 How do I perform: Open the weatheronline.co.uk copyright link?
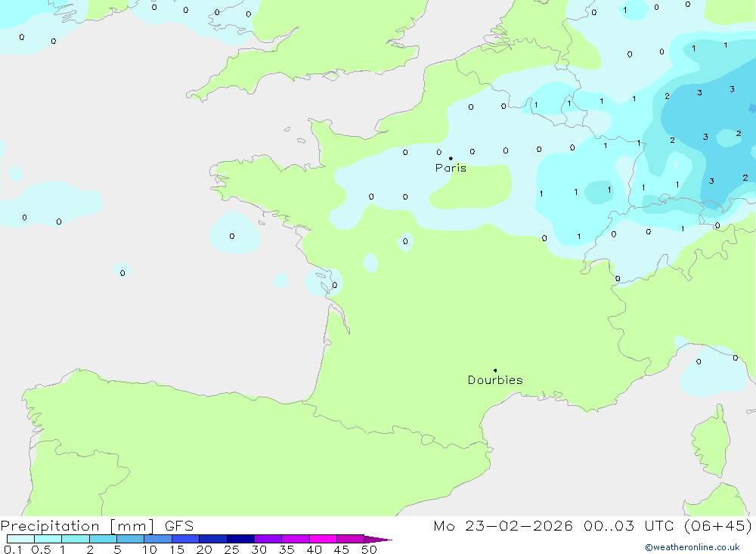(692, 547)
